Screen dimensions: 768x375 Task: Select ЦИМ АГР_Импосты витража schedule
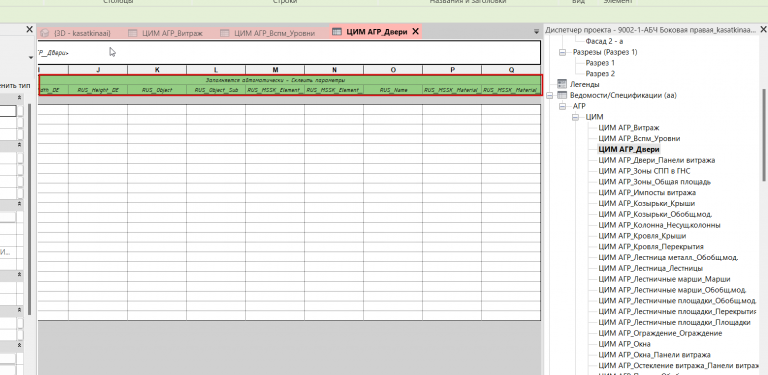pos(647,192)
